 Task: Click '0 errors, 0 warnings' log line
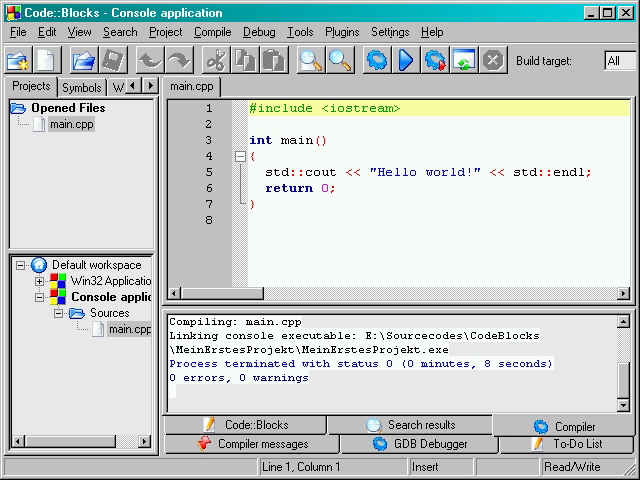[x=239, y=378]
